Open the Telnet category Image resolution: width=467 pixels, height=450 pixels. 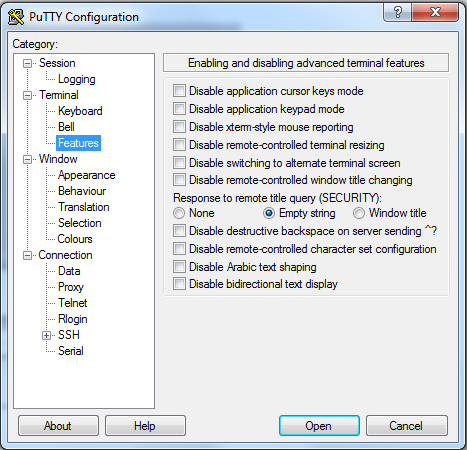click(x=73, y=303)
